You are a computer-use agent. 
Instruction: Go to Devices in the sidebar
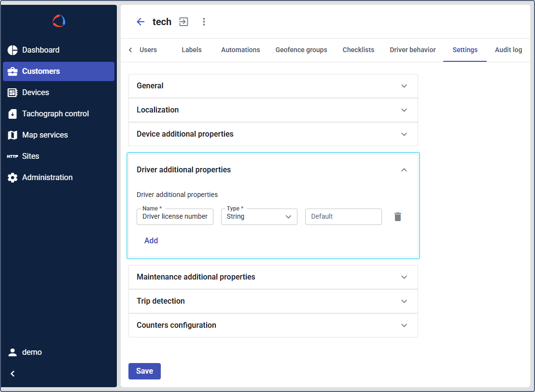pos(35,92)
